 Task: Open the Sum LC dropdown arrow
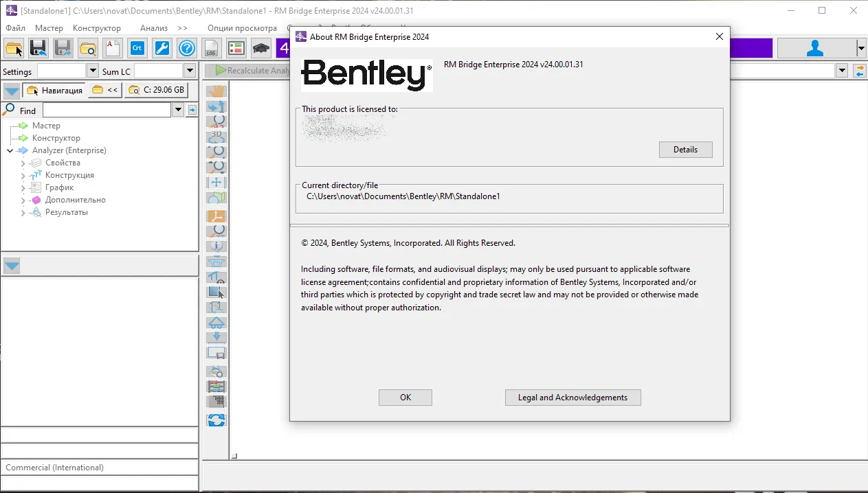pyautogui.click(x=190, y=71)
